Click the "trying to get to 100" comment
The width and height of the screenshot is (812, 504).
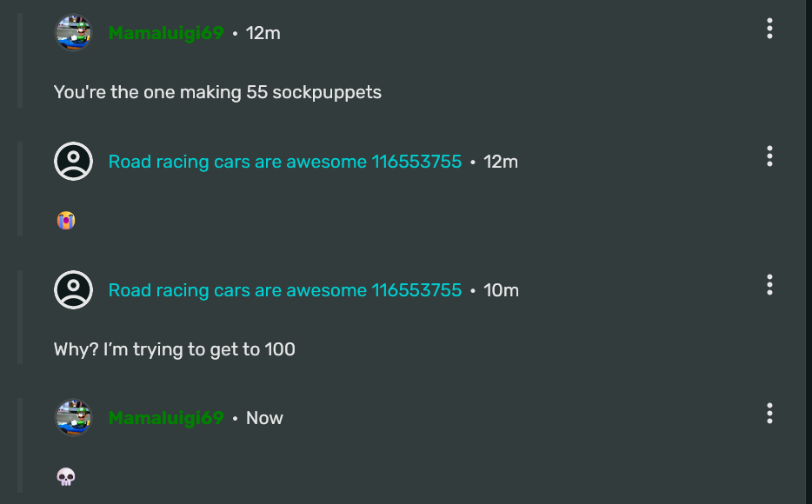coord(174,349)
